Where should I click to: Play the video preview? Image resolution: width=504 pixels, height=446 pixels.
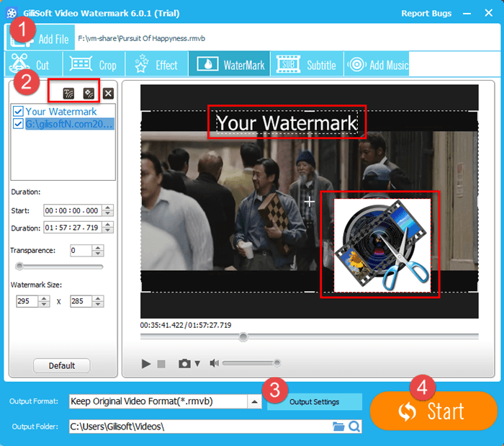[146, 364]
